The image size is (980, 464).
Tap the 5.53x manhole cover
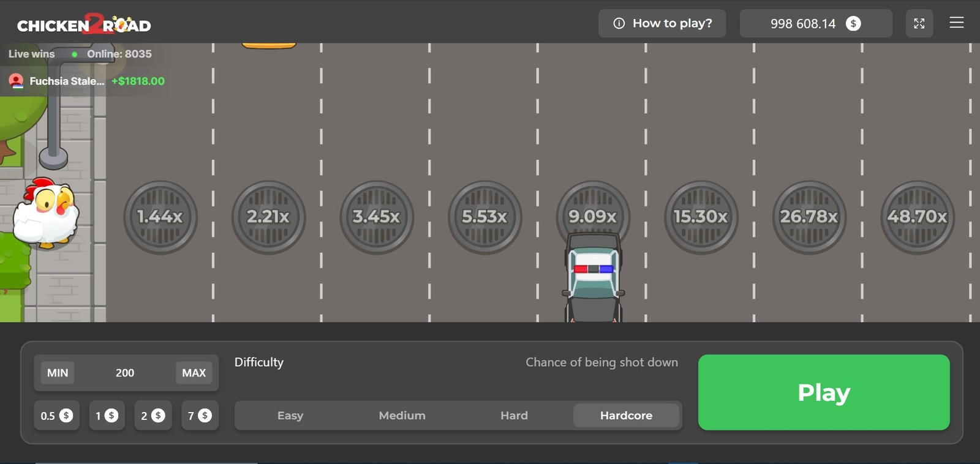484,217
